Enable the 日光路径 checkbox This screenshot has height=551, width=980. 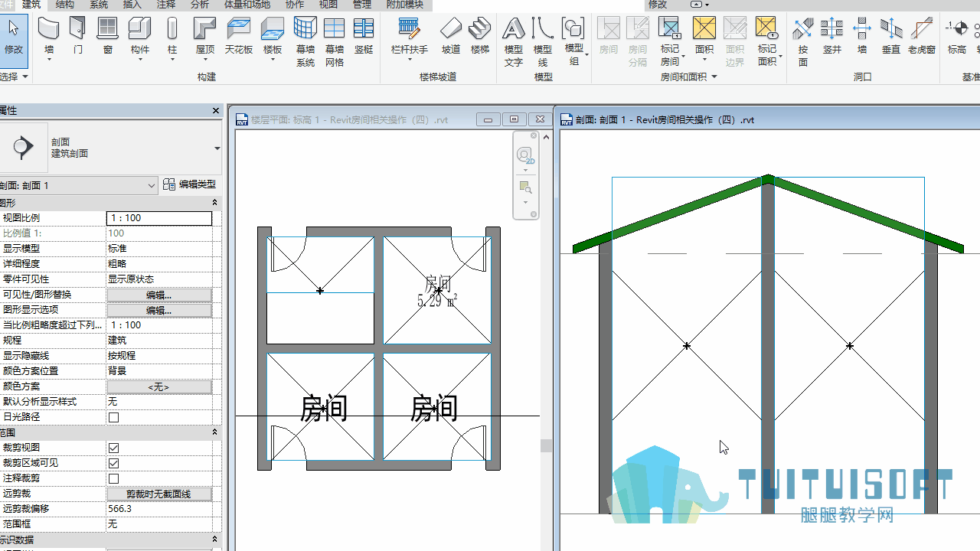[x=114, y=417]
